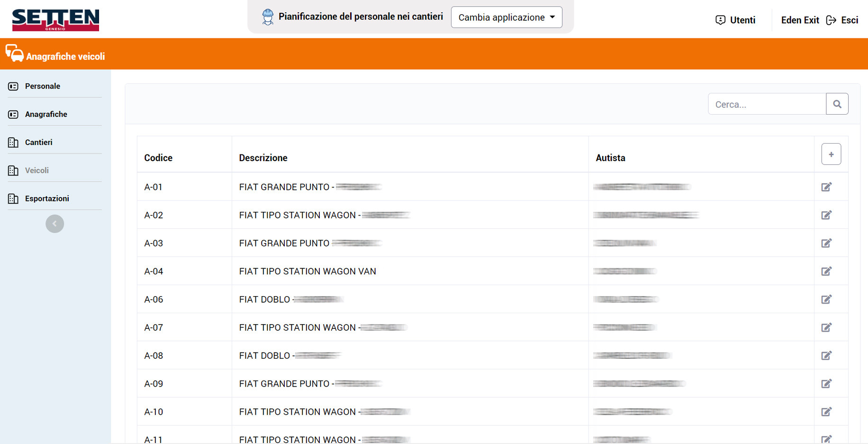This screenshot has height=444, width=868.
Task: Edit vehicle A-02 using its pencil icon
Action: (826, 215)
